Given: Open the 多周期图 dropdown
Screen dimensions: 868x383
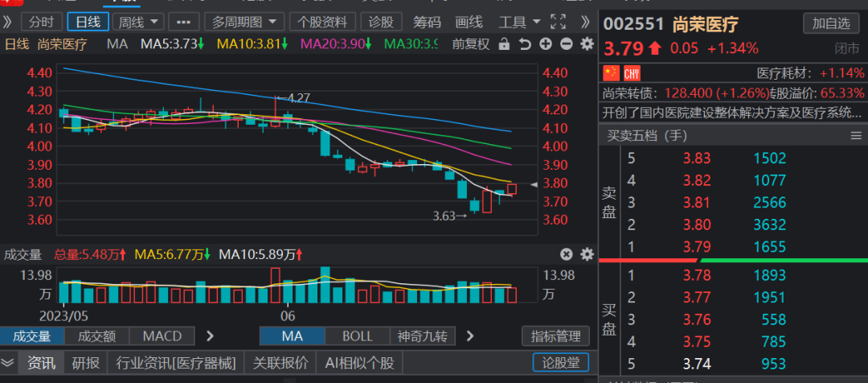Looking at the screenshot, I should click(244, 22).
